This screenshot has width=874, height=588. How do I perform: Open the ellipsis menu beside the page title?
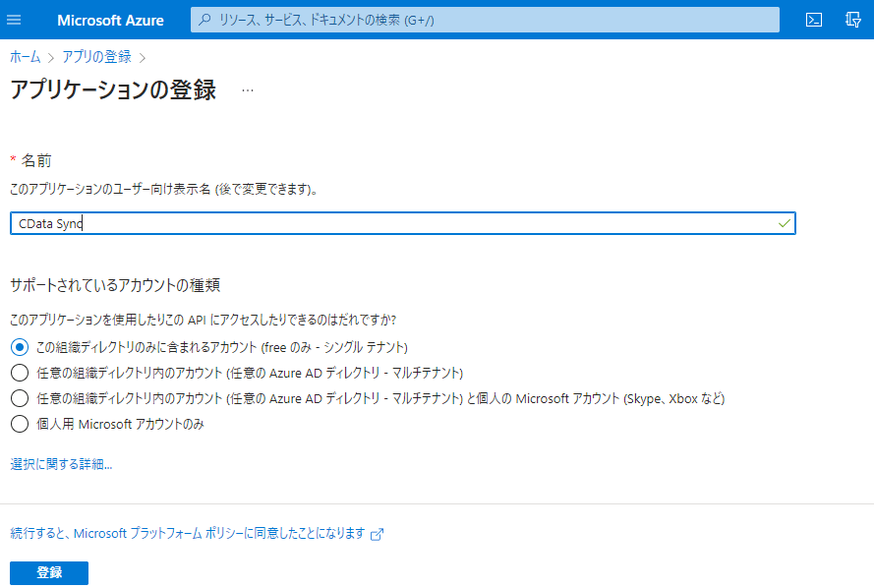click(x=248, y=90)
